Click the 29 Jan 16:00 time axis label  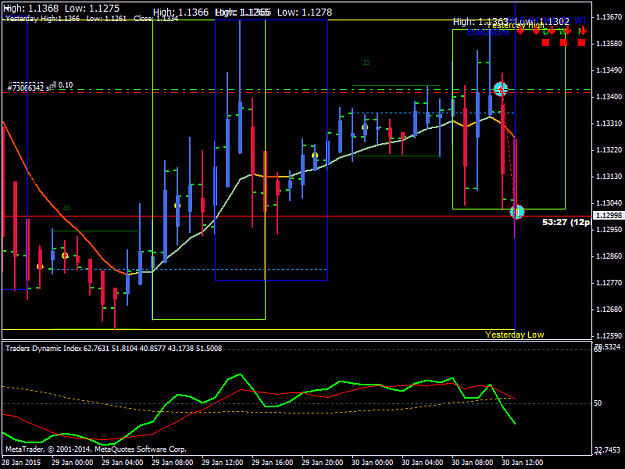tap(273, 463)
